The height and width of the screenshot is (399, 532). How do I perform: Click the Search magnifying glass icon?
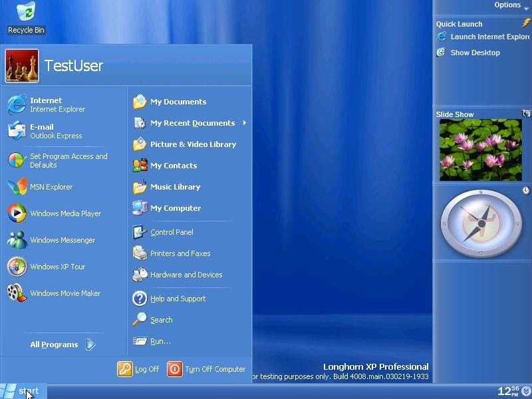point(140,320)
